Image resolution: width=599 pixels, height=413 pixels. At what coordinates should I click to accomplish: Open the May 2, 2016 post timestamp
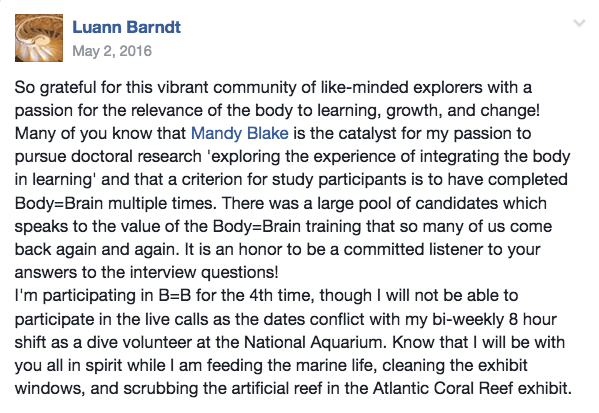pos(112,51)
